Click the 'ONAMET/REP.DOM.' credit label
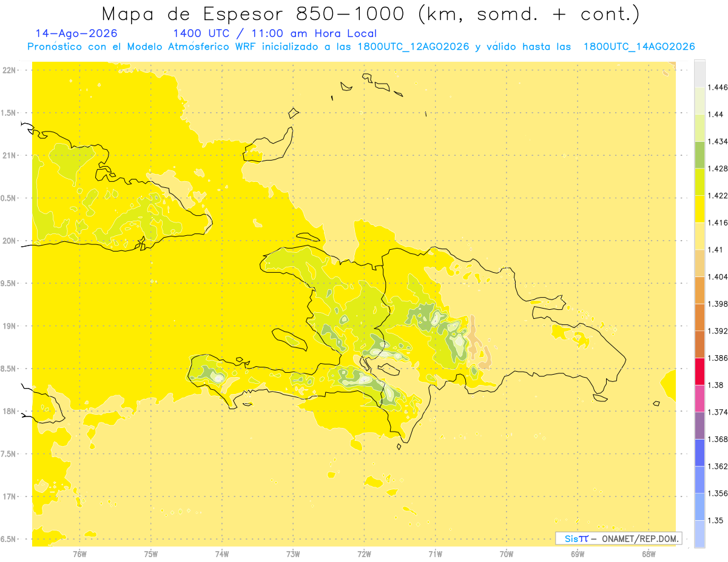The height and width of the screenshot is (562, 728). coord(641,538)
